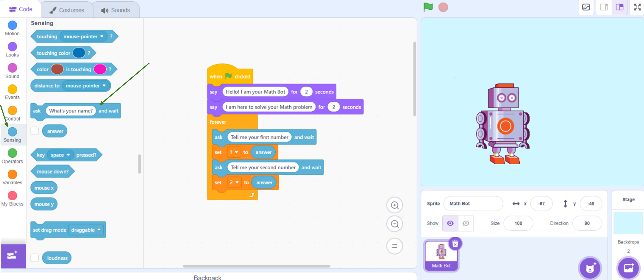644x280 pixels.
Task: Pick the blue color in touching color block
Action: 79,53
